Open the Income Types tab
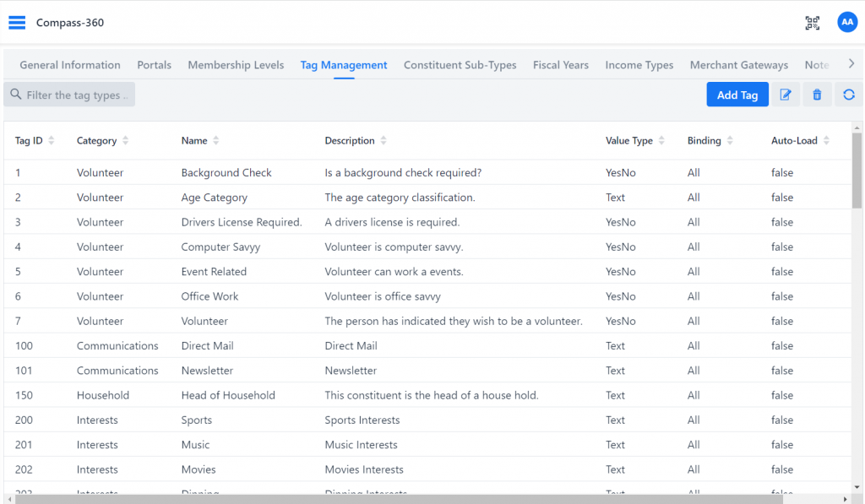The image size is (865, 504). 639,65
